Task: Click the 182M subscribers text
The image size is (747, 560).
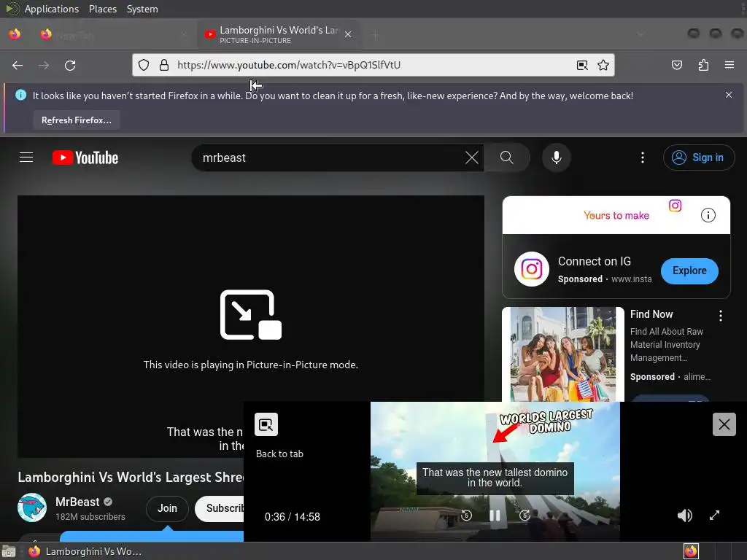Action: tap(90, 517)
